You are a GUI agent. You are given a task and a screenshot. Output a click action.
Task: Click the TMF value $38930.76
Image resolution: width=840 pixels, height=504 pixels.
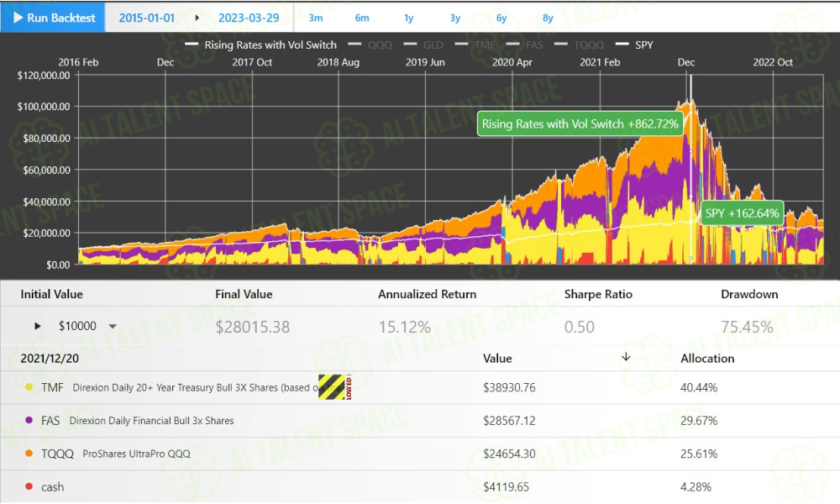point(509,387)
